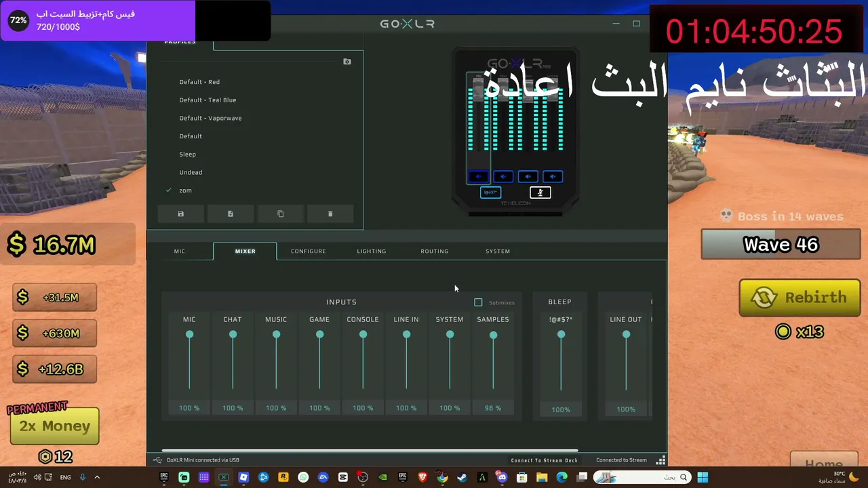Screen dimensions: 868x488
Task: Select the "Undead" profile
Action: coord(191,172)
